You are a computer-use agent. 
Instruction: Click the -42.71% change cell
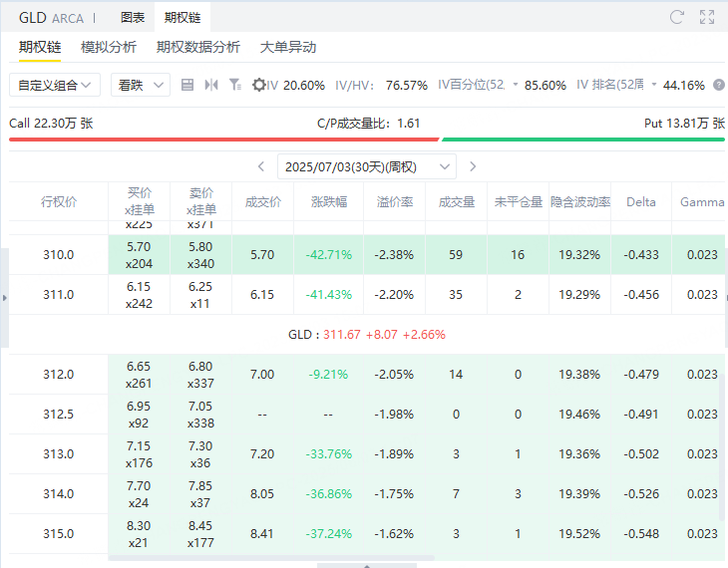click(x=329, y=255)
